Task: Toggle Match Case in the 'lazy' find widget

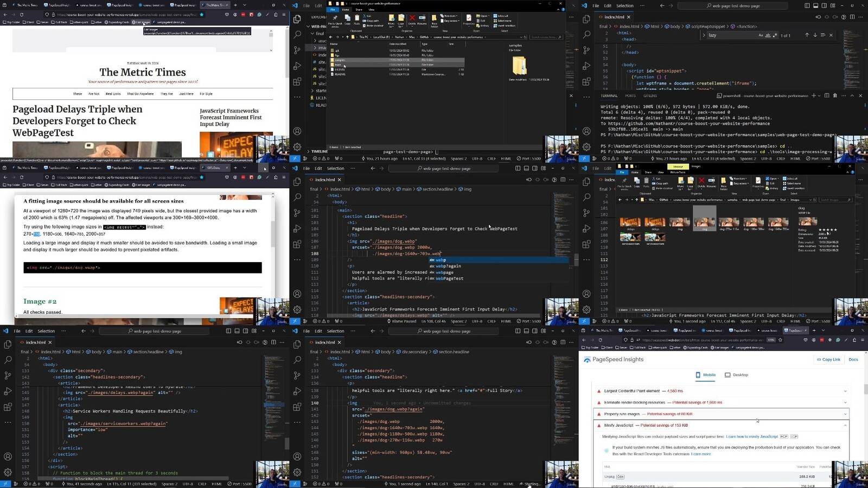Action: (761, 35)
